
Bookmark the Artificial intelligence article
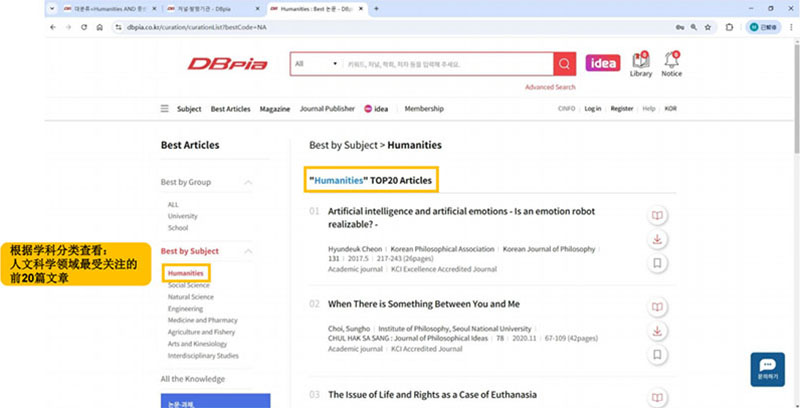657,263
